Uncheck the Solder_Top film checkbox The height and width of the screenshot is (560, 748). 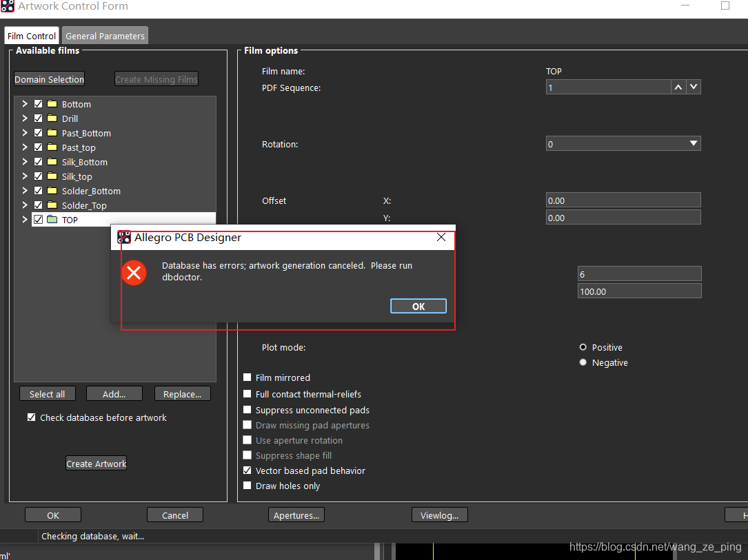[38, 205]
